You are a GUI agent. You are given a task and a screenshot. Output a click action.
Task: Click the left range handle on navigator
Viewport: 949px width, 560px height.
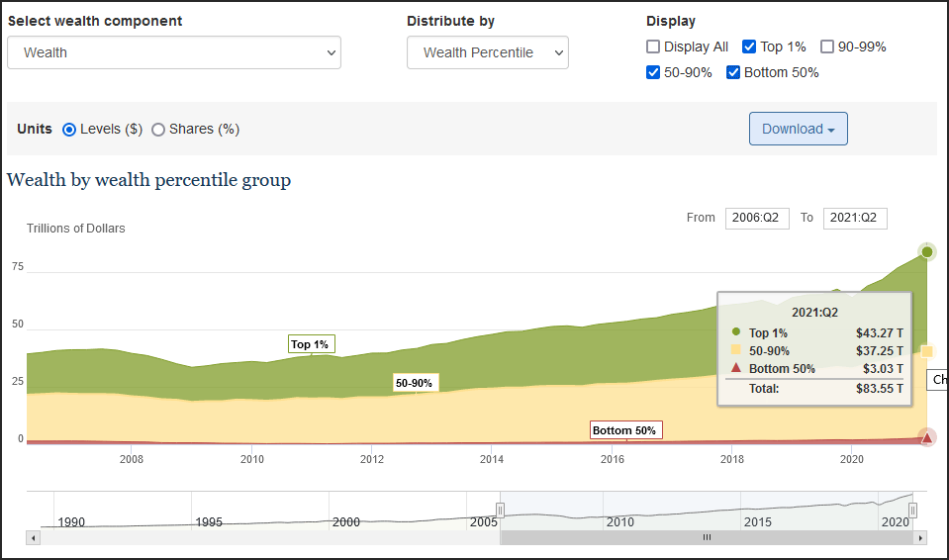pos(500,510)
